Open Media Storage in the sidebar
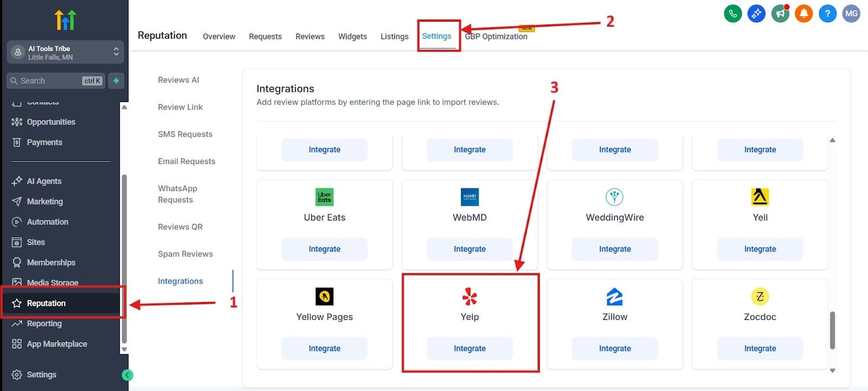868x391 pixels. (x=53, y=282)
